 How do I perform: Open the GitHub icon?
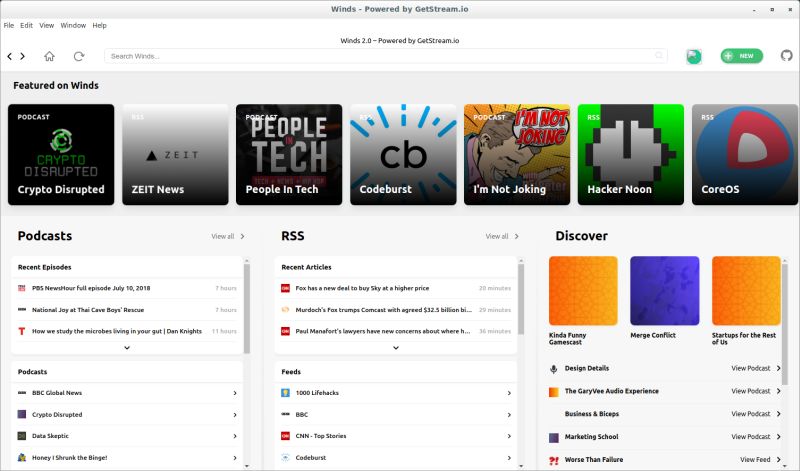click(787, 56)
